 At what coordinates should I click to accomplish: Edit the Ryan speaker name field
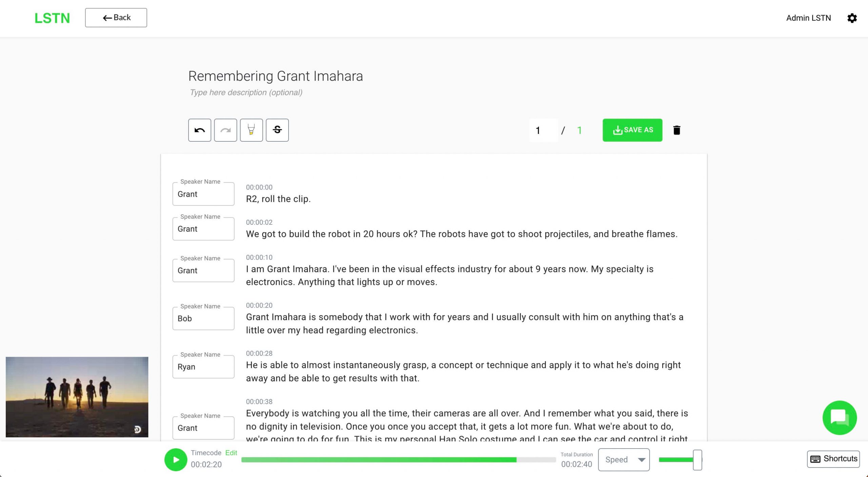[203, 367]
